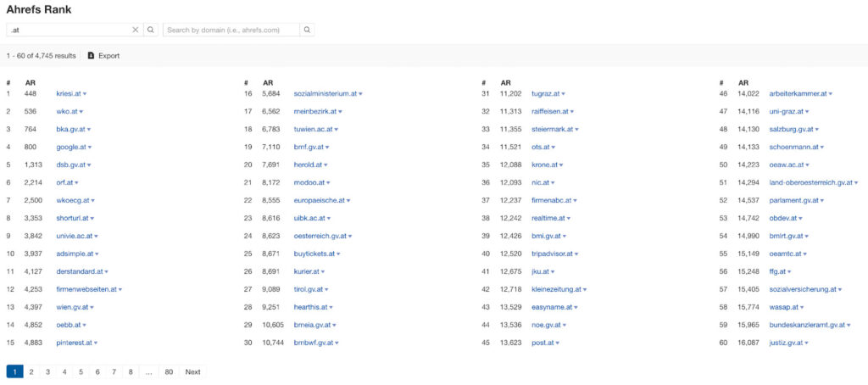Image resolution: width=868 pixels, height=385 pixels.
Task: Open the kurier.at link
Action: pos(307,272)
